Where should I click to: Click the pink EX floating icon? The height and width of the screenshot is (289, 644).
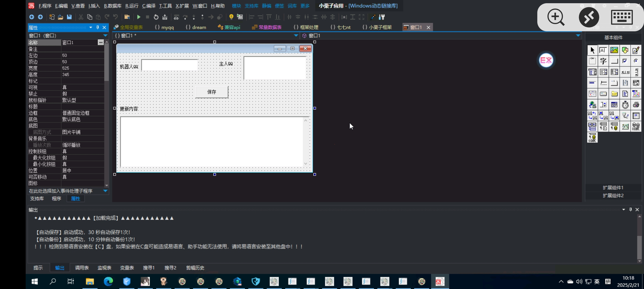tap(546, 60)
